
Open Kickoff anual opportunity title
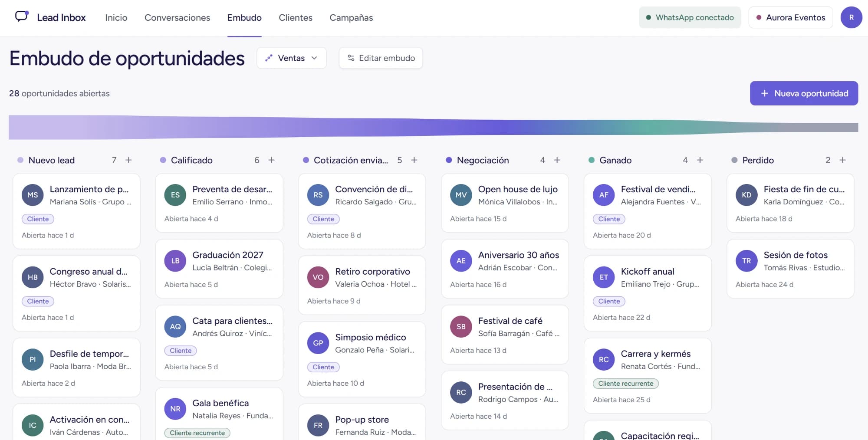coord(648,272)
